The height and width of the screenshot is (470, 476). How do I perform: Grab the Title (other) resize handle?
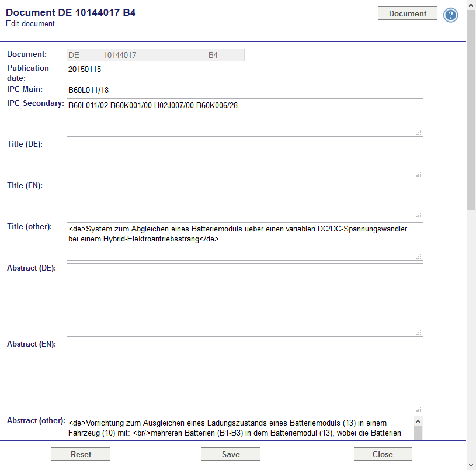(419, 257)
